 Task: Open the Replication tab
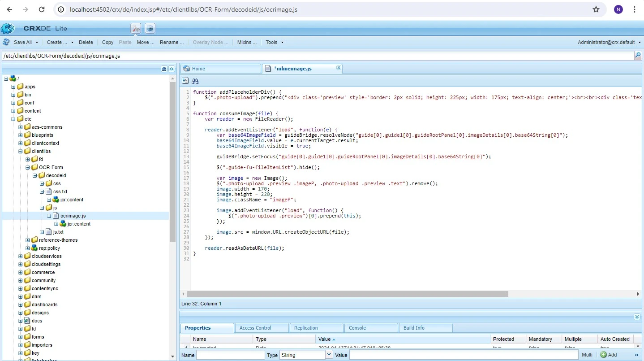tap(317, 328)
